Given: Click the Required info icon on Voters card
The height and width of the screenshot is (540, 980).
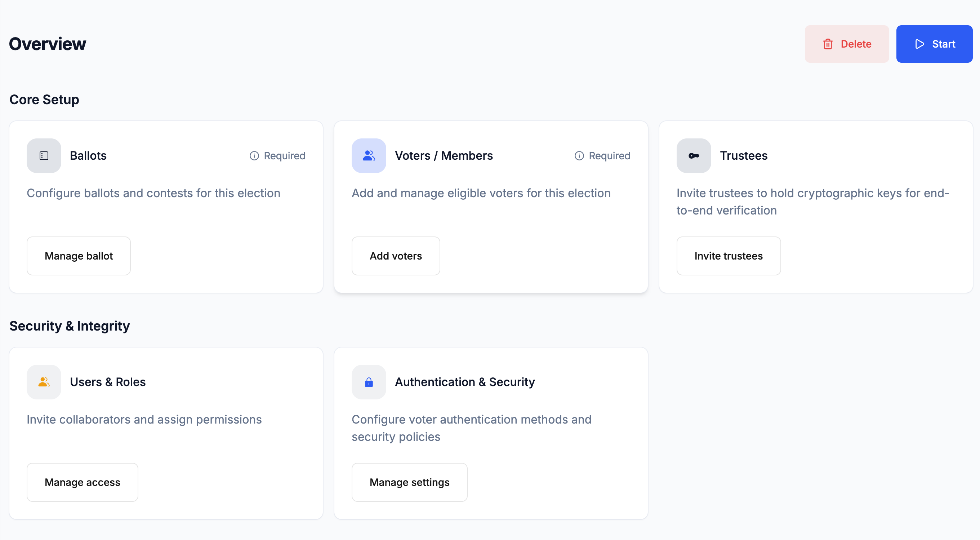Looking at the screenshot, I should coord(579,155).
